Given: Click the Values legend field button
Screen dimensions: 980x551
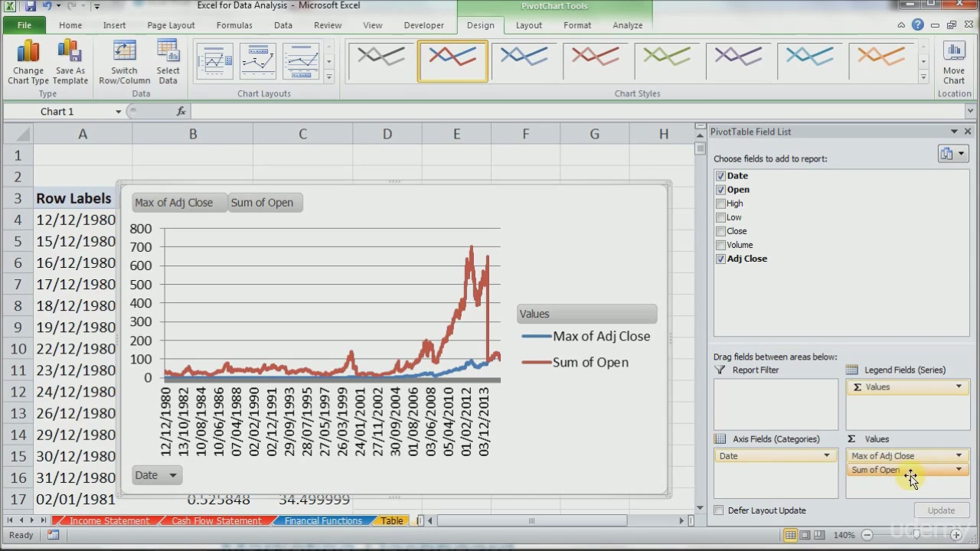Looking at the screenshot, I should [x=586, y=314].
